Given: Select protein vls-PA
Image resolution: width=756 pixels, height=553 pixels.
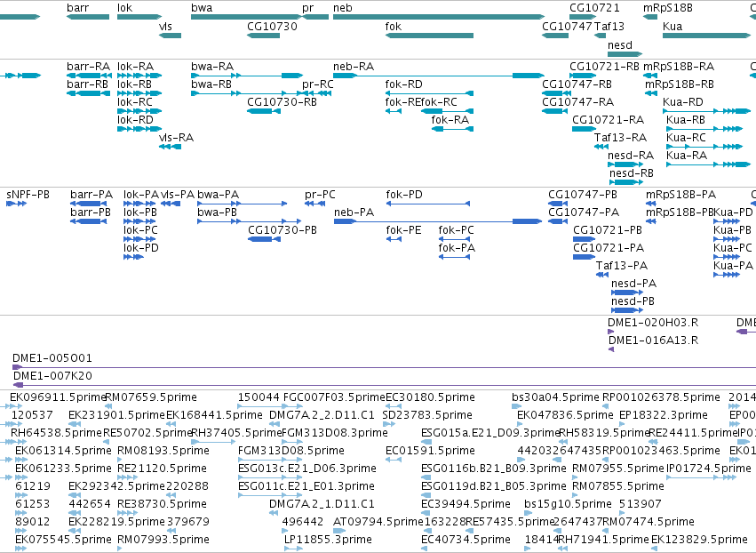Looking at the screenshot, I should point(178,195).
